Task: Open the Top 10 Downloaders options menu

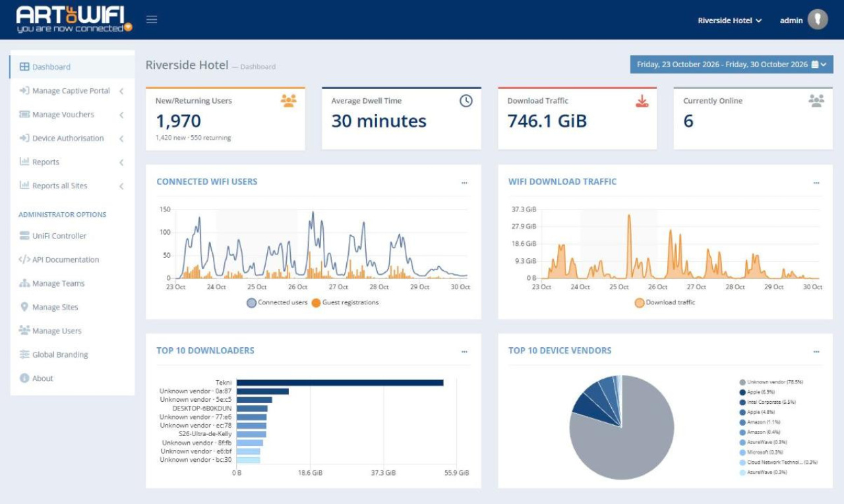Action: 464,351
